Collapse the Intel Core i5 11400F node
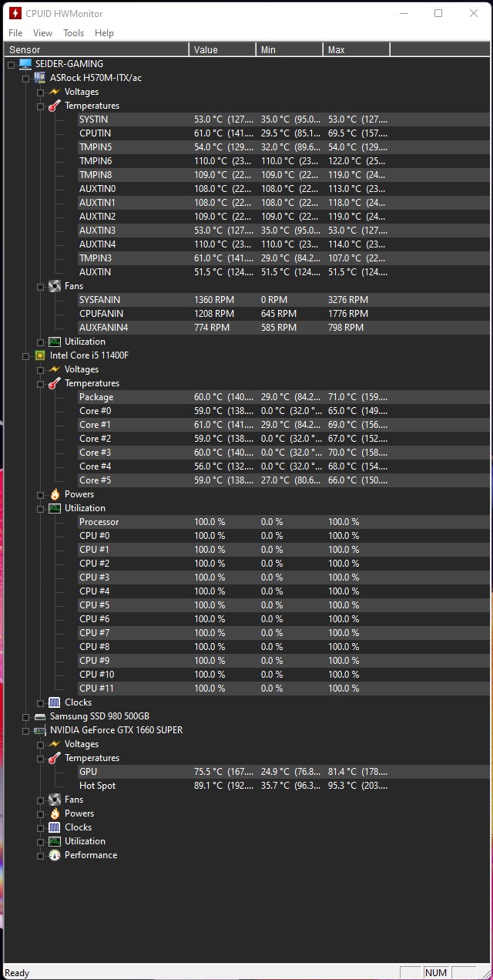Image resolution: width=493 pixels, height=980 pixels. 25,356
